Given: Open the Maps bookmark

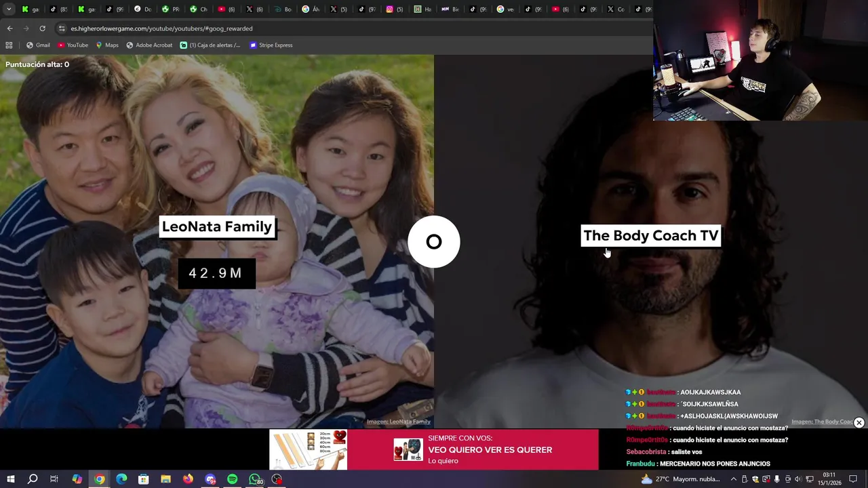Looking at the screenshot, I should (x=107, y=45).
